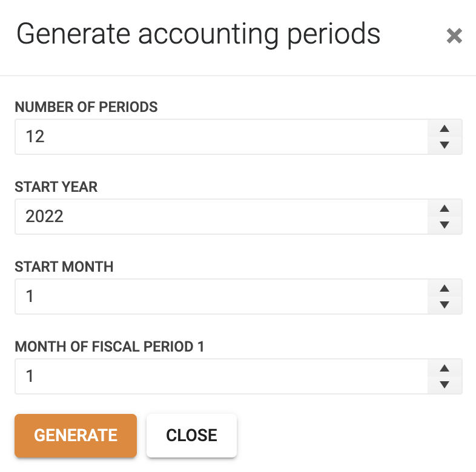Viewport: 476px width, 472px height.
Task: Increase the Number of Periods value
Action: click(445, 129)
